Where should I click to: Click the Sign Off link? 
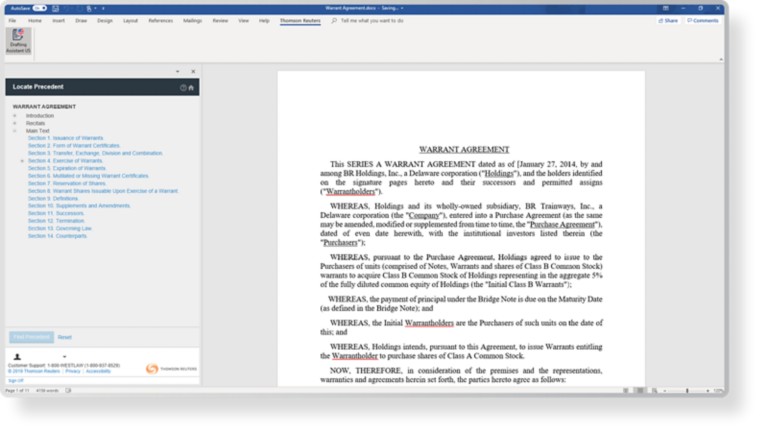click(x=16, y=381)
